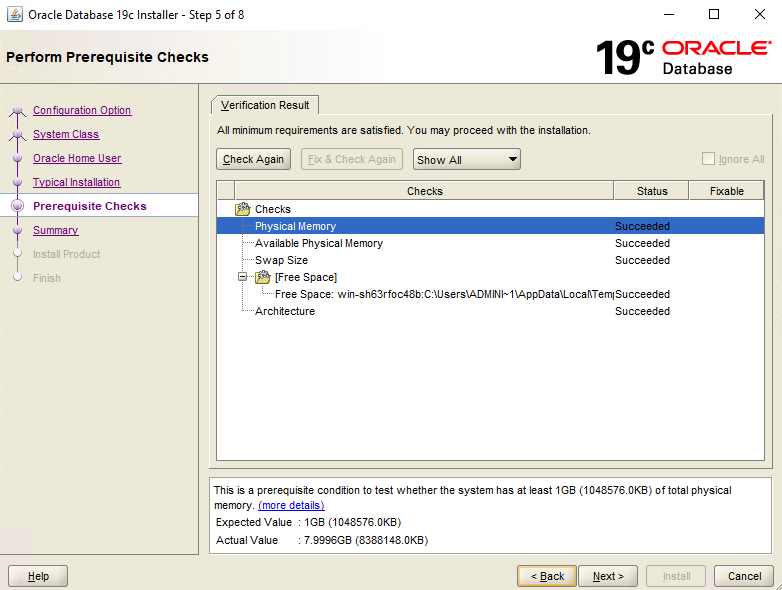Image resolution: width=782 pixels, height=590 pixels.
Task: Click the Summary step bullet icon
Action: coord(17,230)
